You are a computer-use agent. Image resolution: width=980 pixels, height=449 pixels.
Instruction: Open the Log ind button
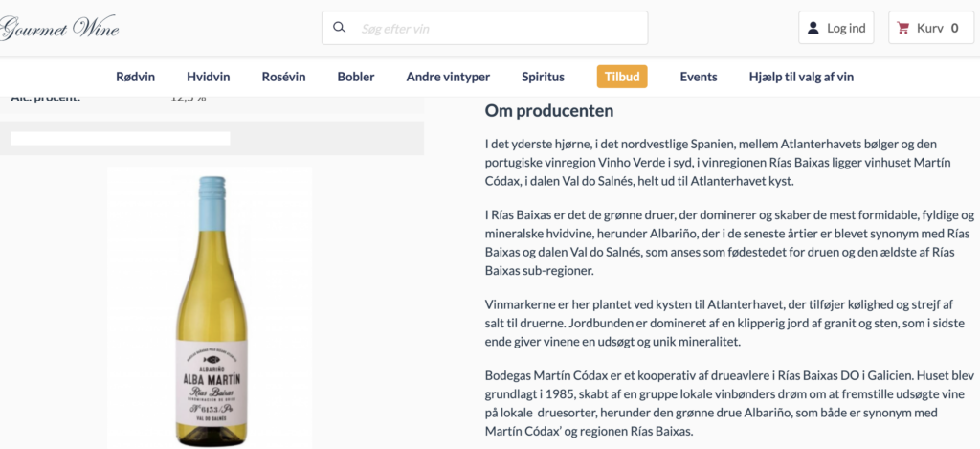click(x=836, y=28)
